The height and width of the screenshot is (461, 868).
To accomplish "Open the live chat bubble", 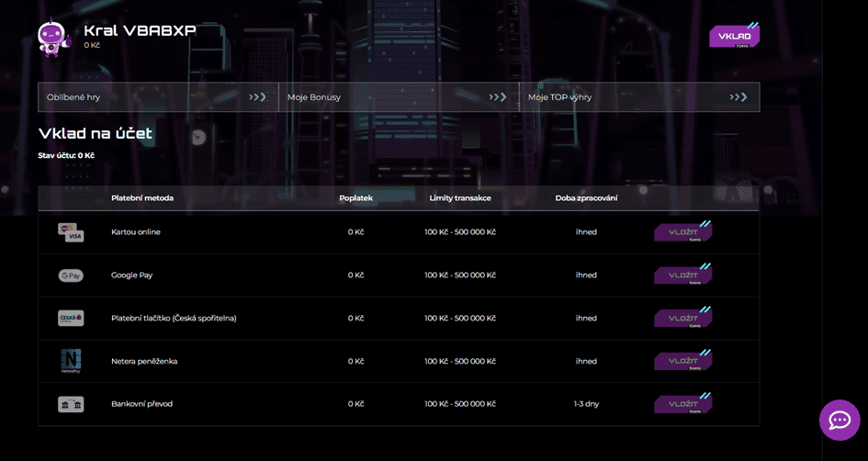I will click(x=840, y=420).
